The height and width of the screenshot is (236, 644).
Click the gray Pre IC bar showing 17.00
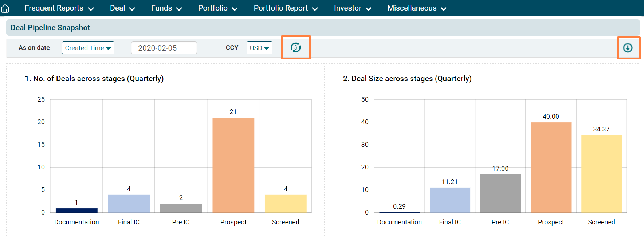coord(500,193)
